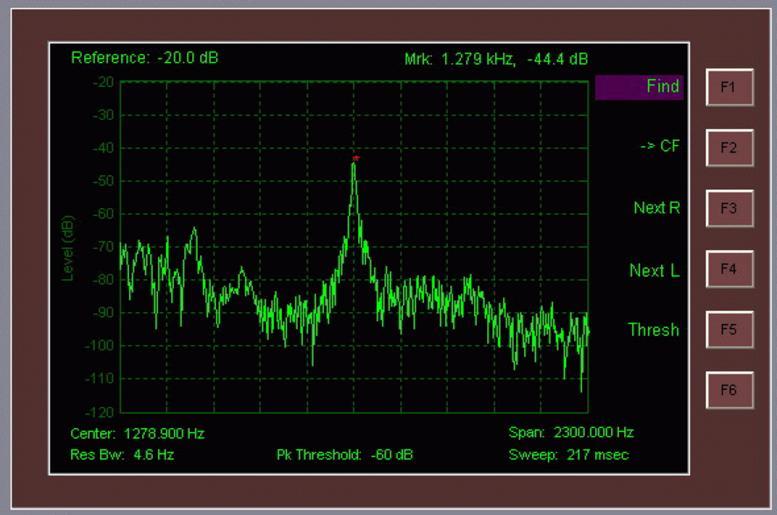The height and width of the screenshot is (515, 777).
Task: Click the Center 1278.900 Hz value
Action: click(137, 433)
